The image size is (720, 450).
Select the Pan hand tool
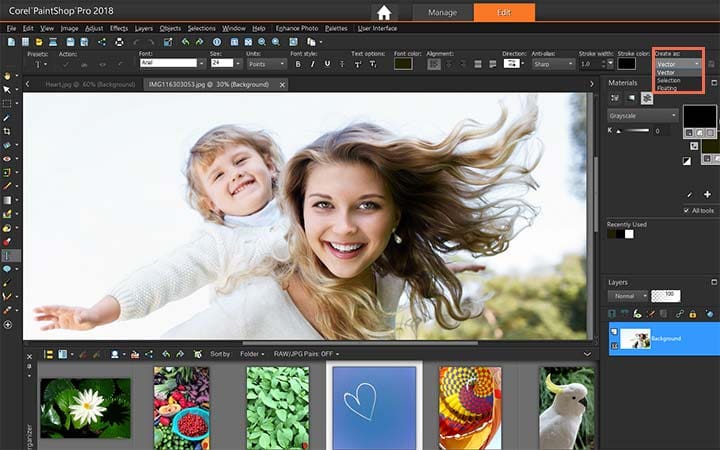point(7,76)
